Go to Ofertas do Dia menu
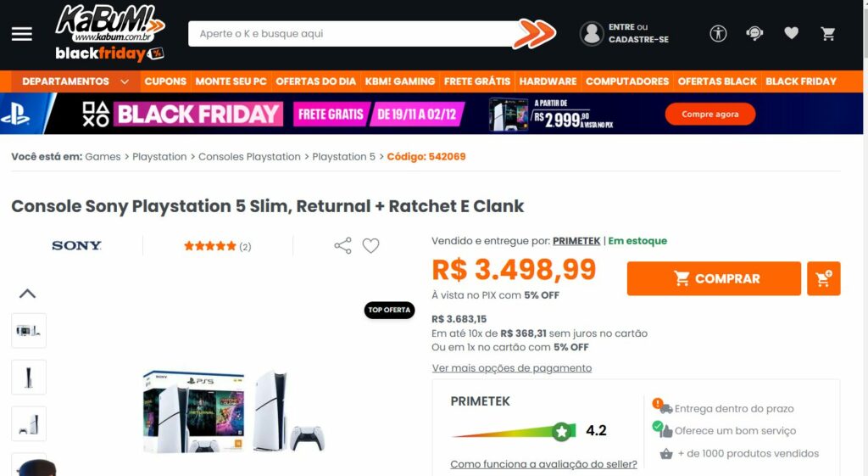Image resolution: width=868 pixels, height=476 pixels. [x=315, y=81]
